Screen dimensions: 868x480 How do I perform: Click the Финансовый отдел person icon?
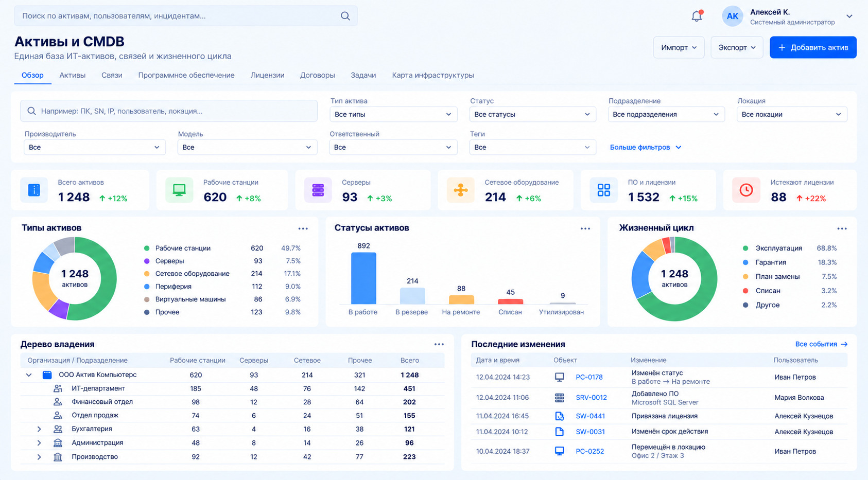[58, 402]
